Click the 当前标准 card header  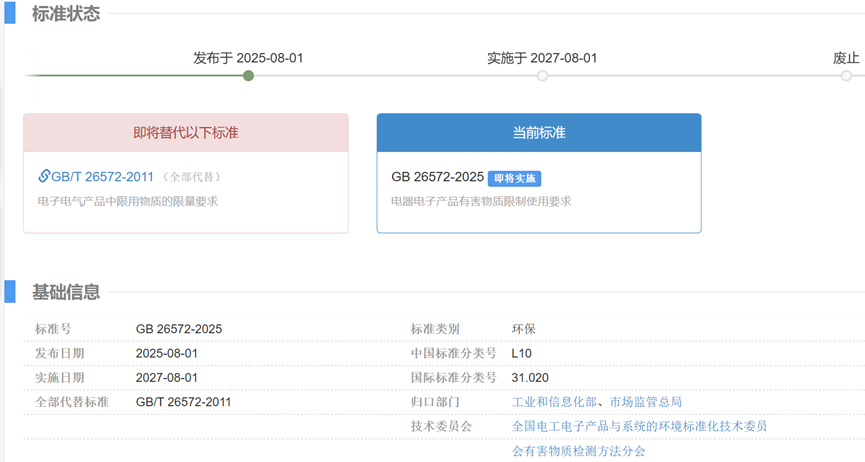tap(539, 132)
